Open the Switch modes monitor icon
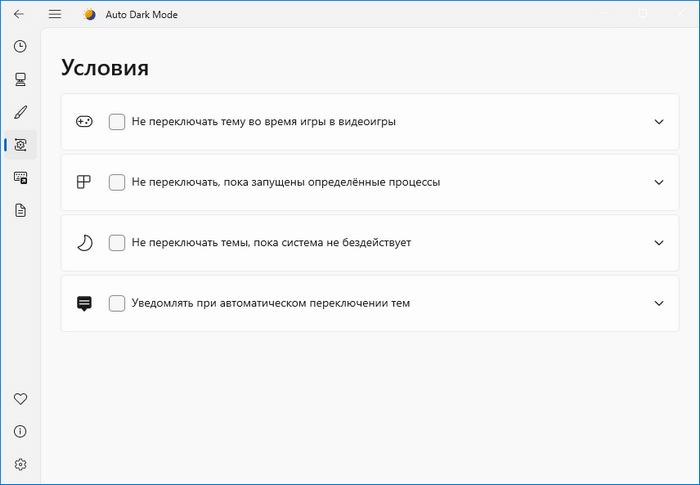This screenshot has width=700, height=485. (21, 79)
